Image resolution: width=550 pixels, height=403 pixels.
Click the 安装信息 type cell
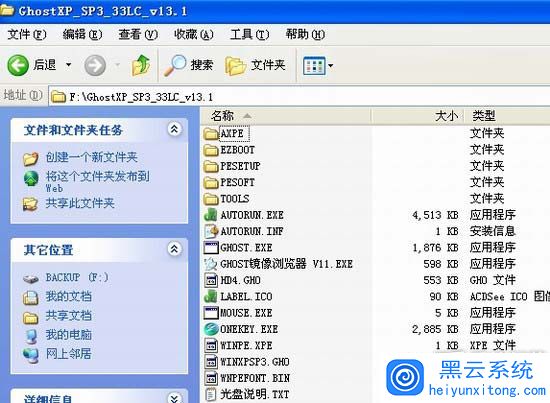pyautogui.click(x=492, y=231)
